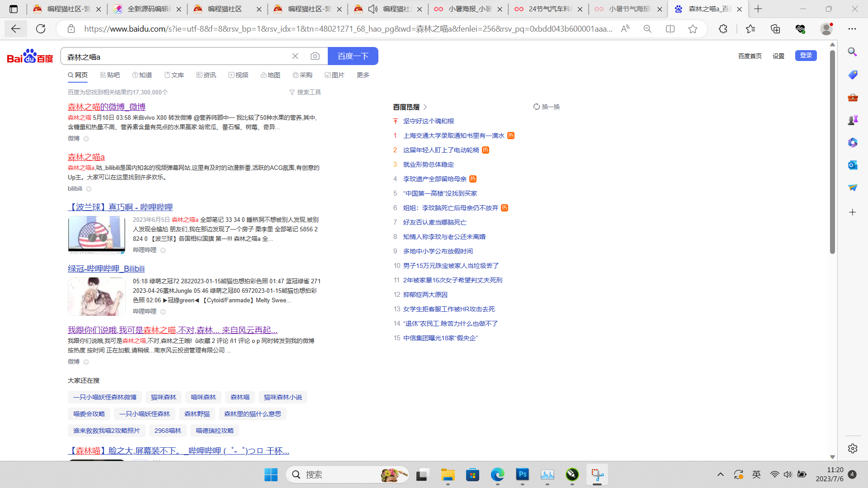
Task: Click related search 猫咪森林
Action: pos(164,397)
